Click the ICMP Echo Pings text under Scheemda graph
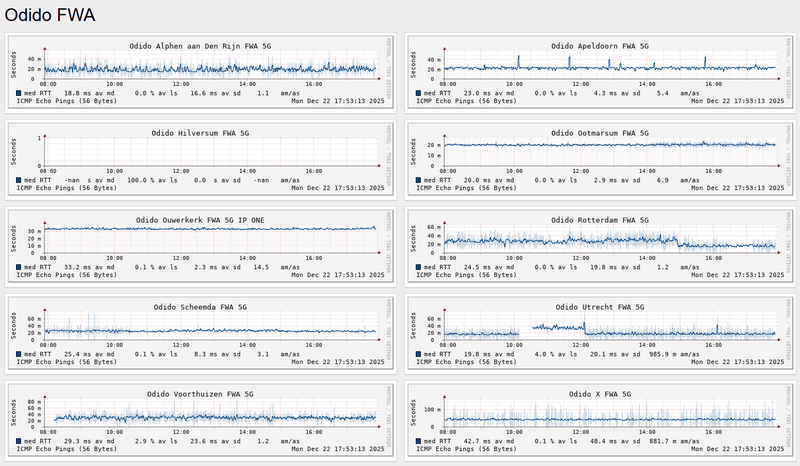800x466 pixels. 66,362
